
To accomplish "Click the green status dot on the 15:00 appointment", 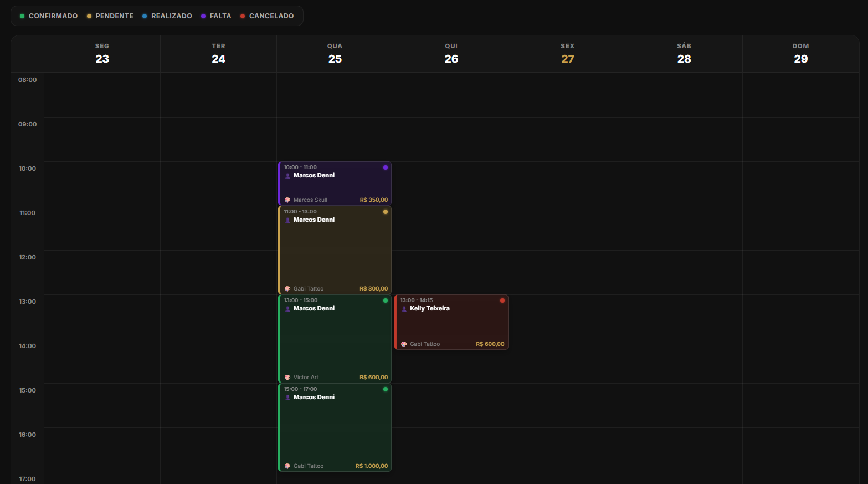I will [386, 389].
